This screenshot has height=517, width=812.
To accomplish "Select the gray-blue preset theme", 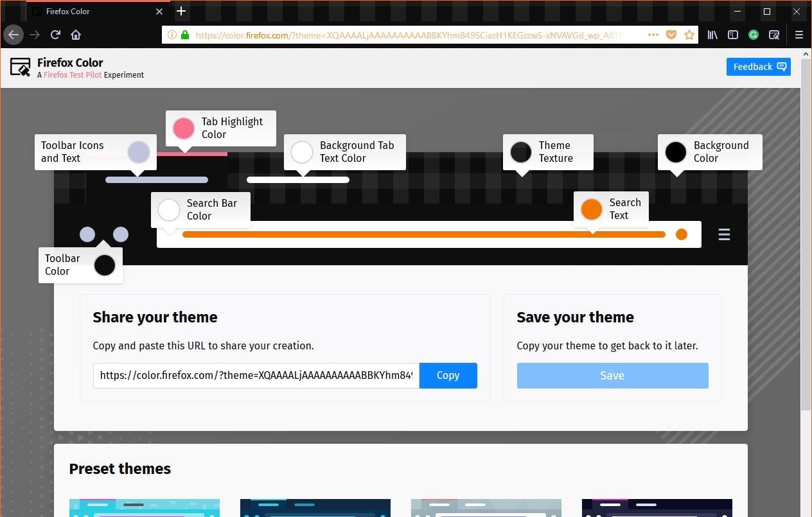I will pyautogui.click(x=486, y=507).
